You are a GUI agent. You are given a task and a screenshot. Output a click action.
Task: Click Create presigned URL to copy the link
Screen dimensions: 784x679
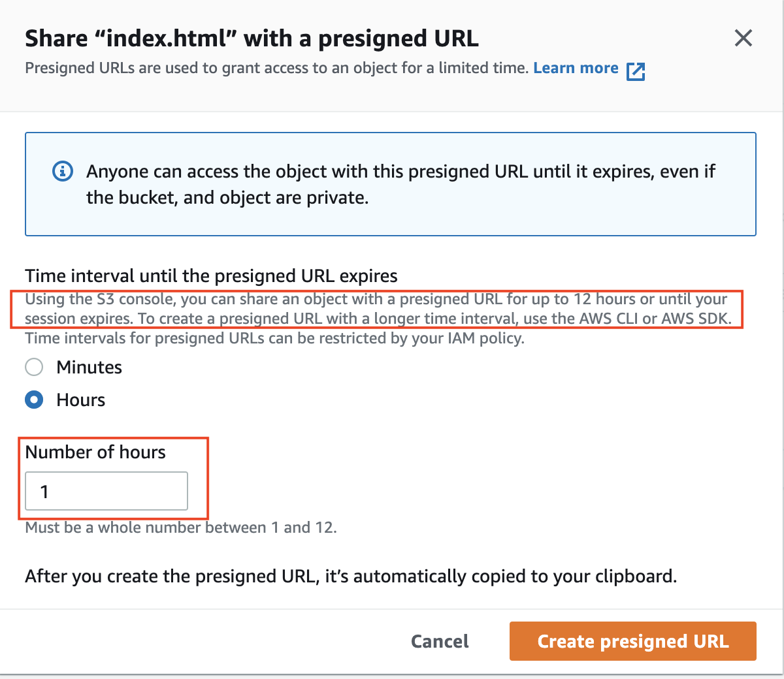click(x=632, y=641)
